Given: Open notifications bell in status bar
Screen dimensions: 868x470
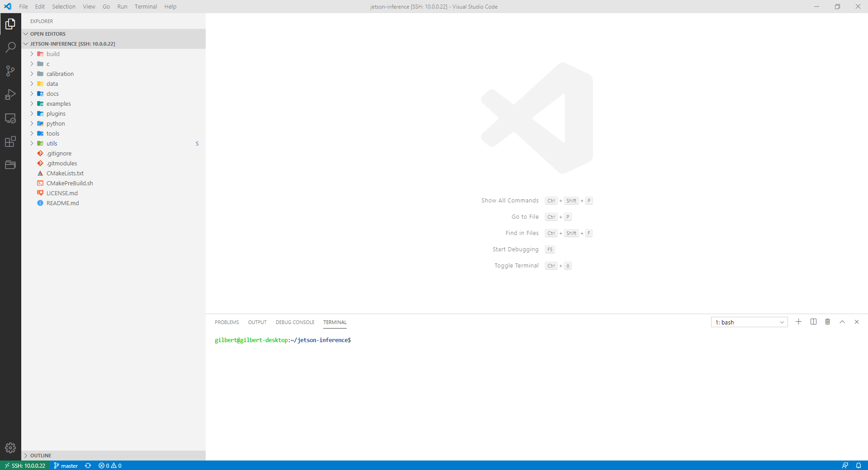Looking at the screenshot, I should pos(859,465).
